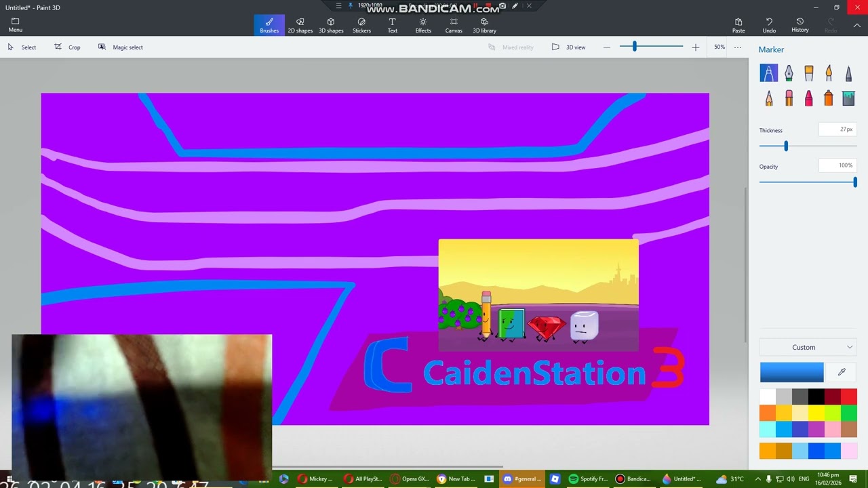Screen dimensions: 868x488
Task: Pick the dark red color swatch
Action: coord(832,396)
